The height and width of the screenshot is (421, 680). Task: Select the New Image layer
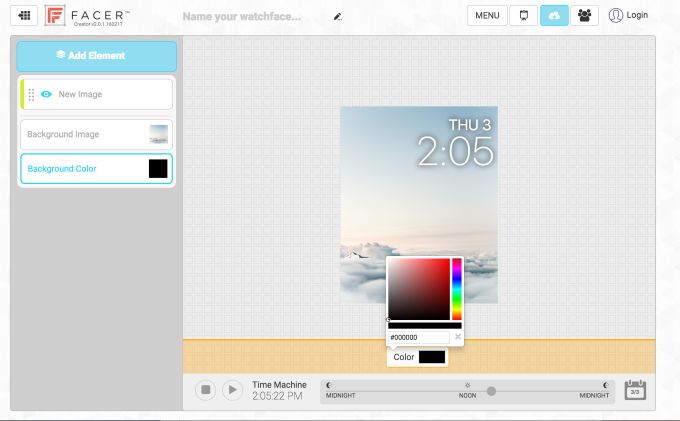pyautogui.click(x=96, y=94)
